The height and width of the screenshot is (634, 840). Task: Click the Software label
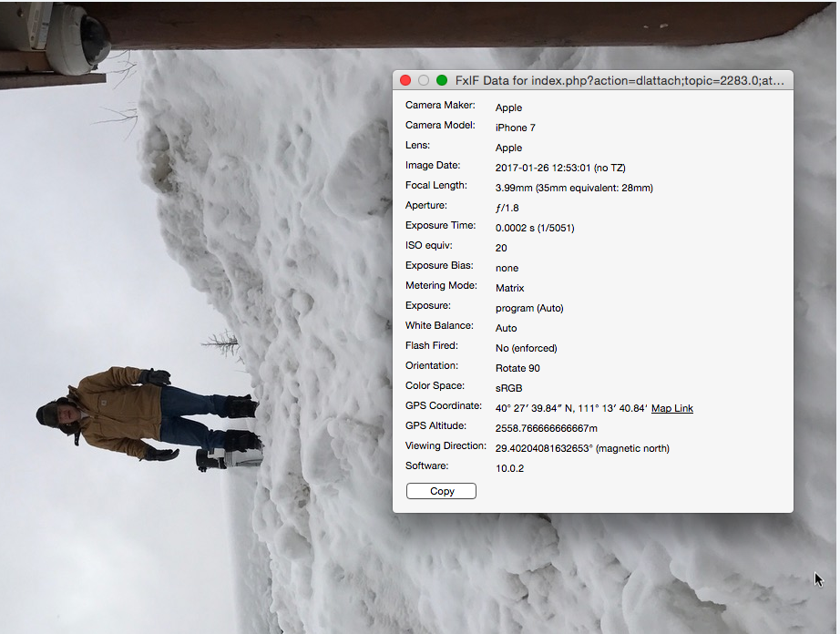[427, 465]
